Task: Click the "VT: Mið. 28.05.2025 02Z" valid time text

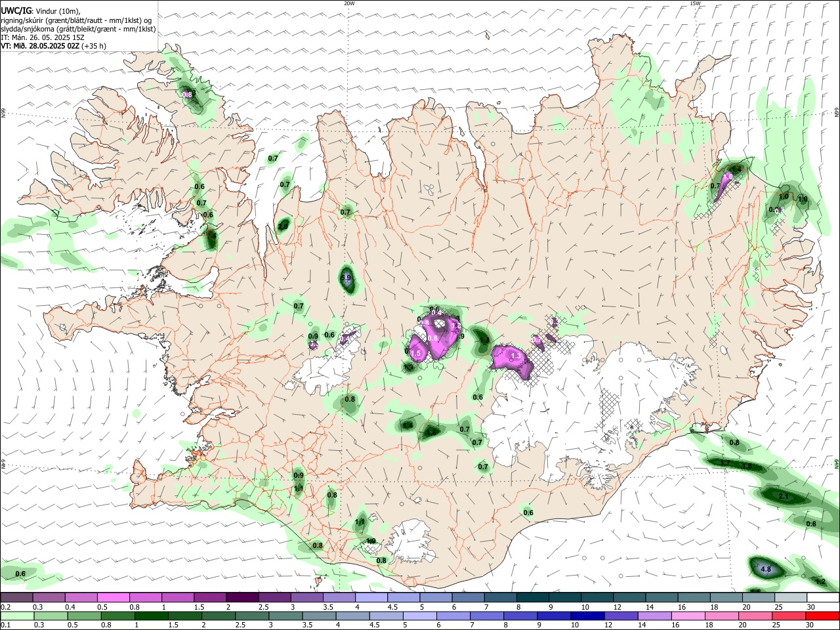Action: (41, 46)
